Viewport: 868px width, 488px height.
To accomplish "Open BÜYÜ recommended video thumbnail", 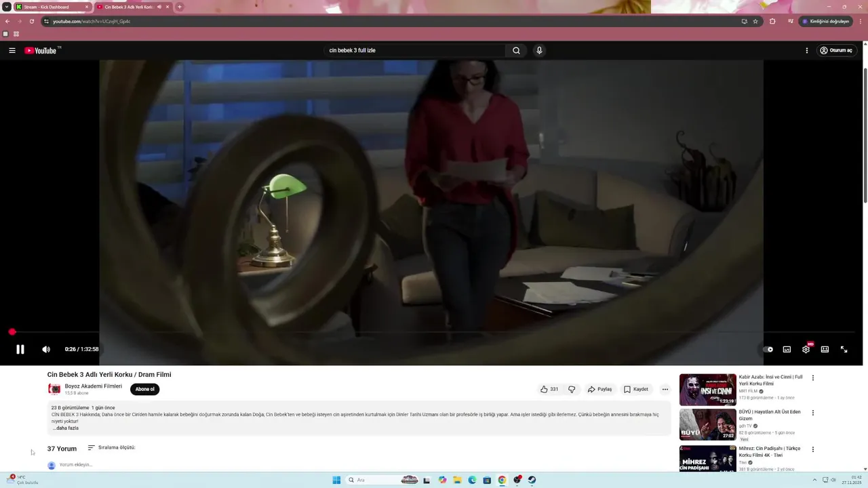I will [x=708, y=424].
